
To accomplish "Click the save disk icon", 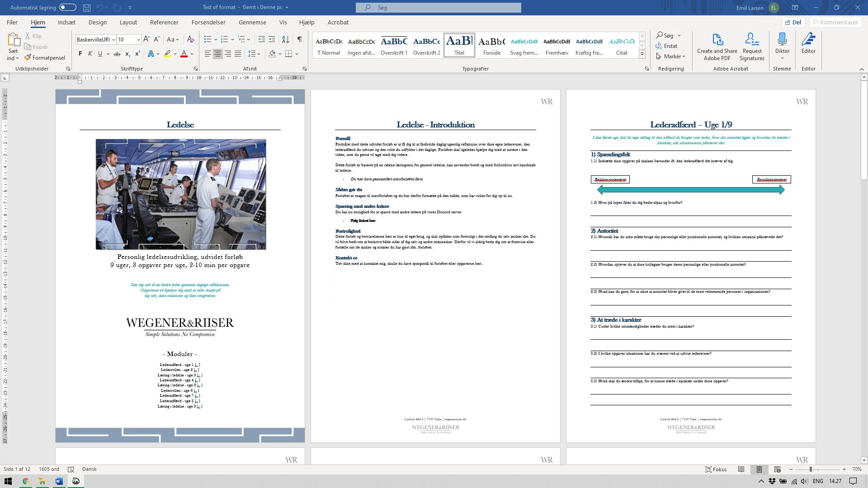I will [x=86, y=7].
